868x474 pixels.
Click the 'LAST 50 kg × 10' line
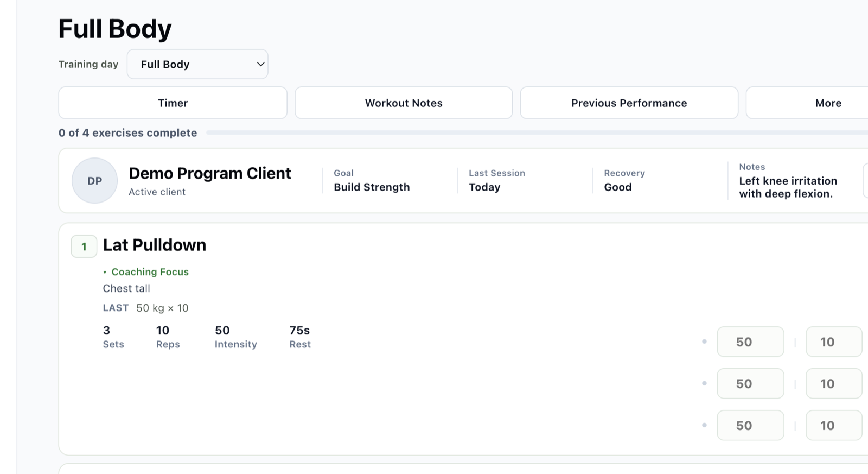[x=146, y=308]
